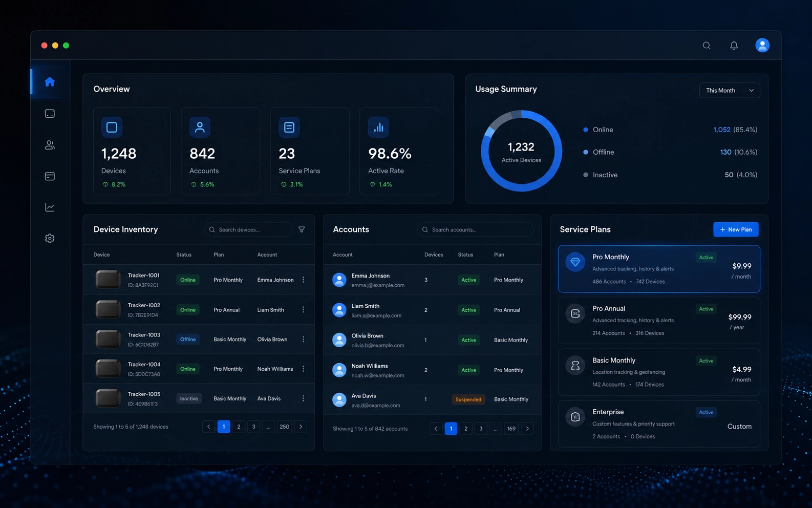812x508 pixels.
Task: Open the Billing card sidebar icon
Action: click(50, 176)
